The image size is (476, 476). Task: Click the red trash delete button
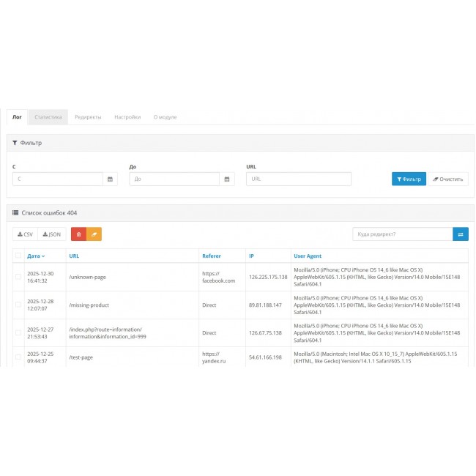click(78, 234)
